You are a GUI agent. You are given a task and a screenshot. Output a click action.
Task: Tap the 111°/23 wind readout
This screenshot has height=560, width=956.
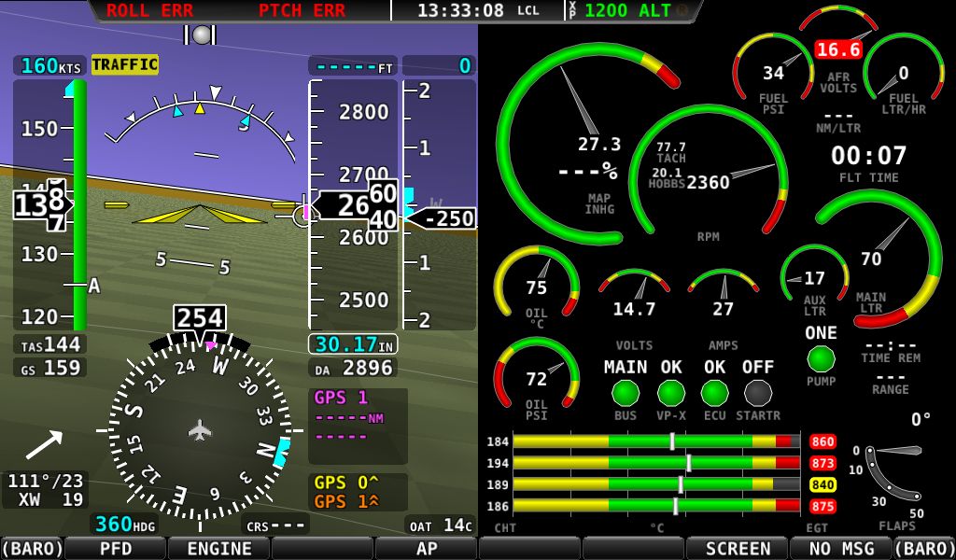45,481
